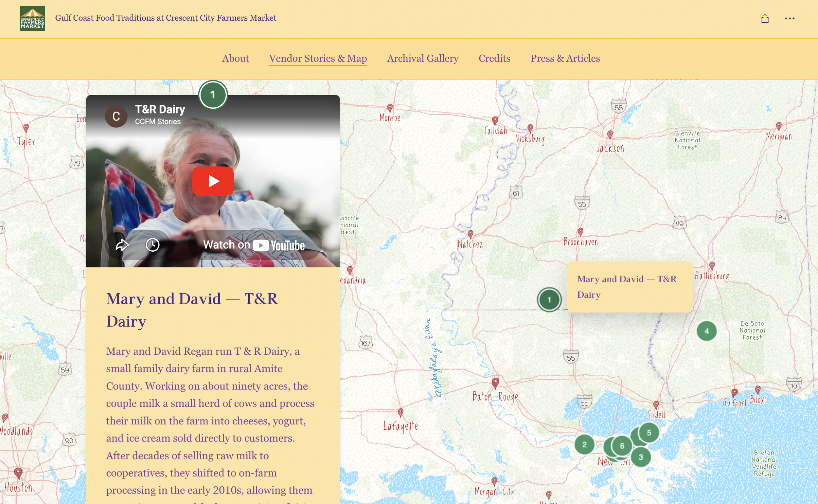The height and width of the screenshot is (504, 818).
Task: Click the Gulfport city pin
Action: (734, 392)
